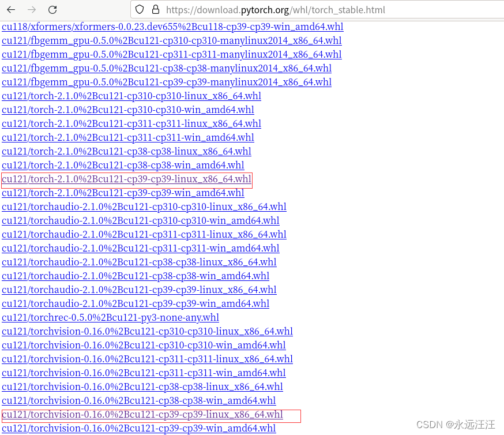
Task: Show site security info via the padlock icon
Action: pos(156,10)
